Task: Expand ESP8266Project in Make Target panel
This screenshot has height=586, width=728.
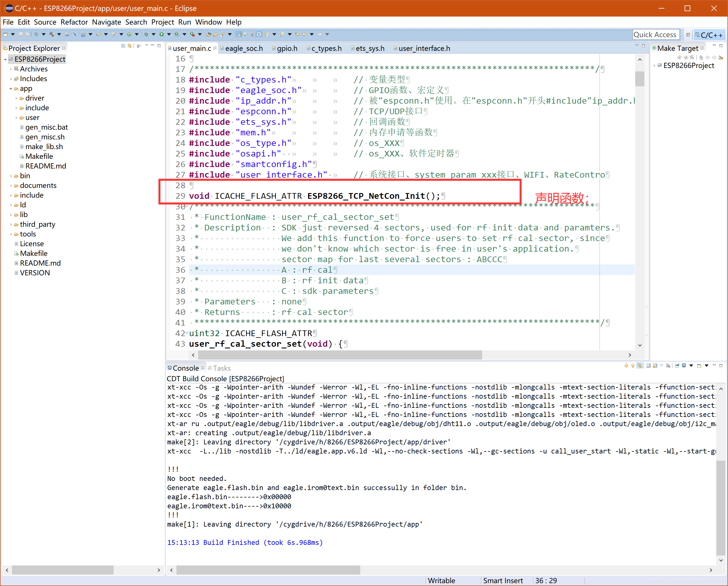Action: (654, 65)
